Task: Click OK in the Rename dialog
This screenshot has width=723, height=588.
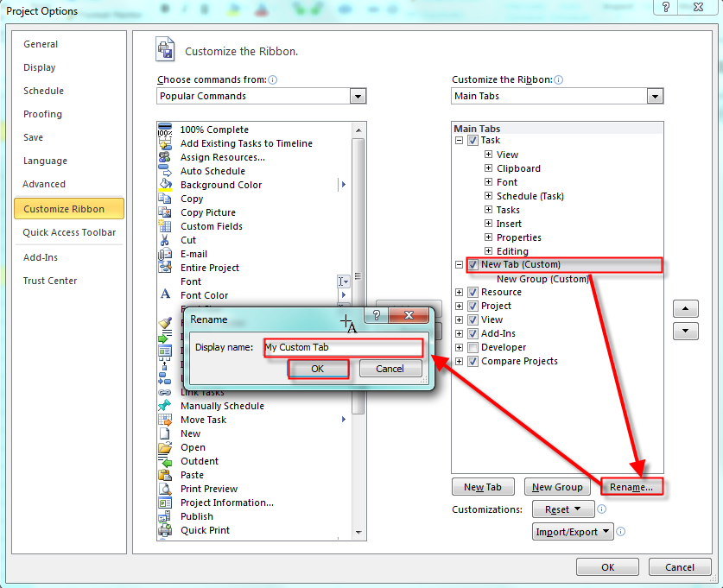Action: tap(318, 369)
